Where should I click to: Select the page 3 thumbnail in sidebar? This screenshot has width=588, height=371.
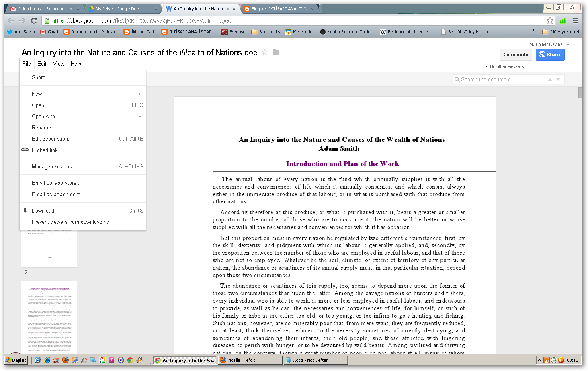tap(49, 318)
